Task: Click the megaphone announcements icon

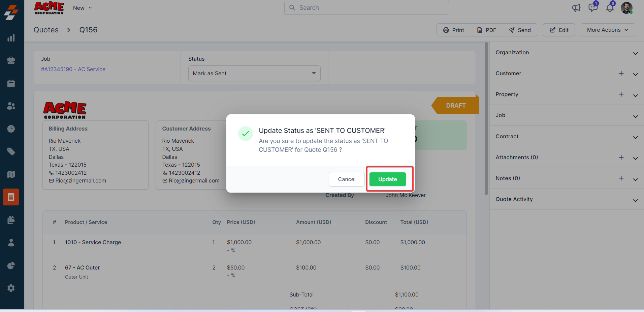Action: point(576,8)
